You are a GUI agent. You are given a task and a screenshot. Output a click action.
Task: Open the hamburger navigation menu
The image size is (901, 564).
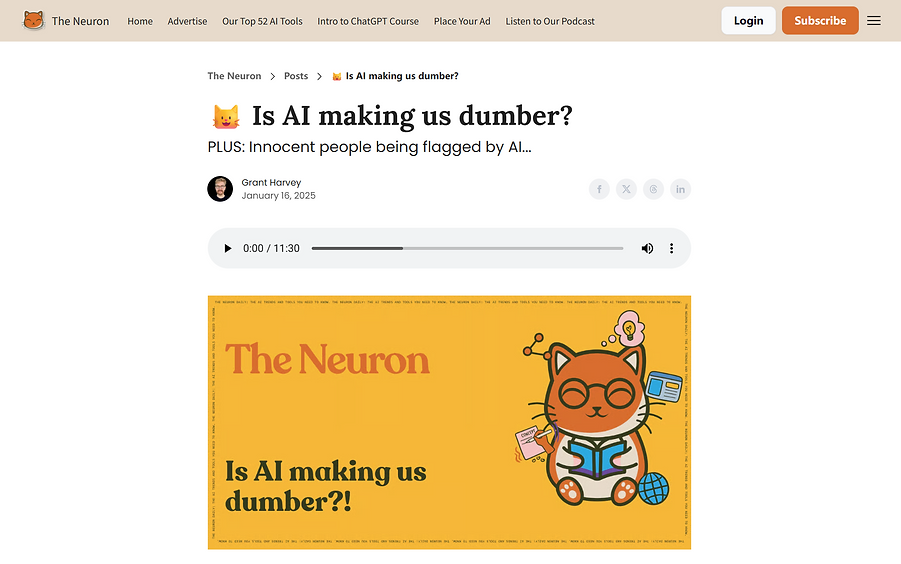pyautogui.click(x=874, y=21)
